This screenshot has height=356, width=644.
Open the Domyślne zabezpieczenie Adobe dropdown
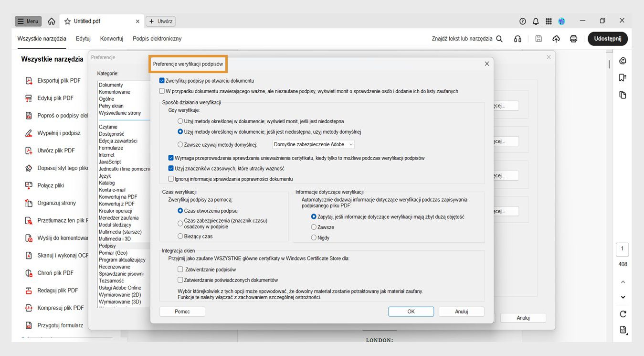click(x=313, y=144)
